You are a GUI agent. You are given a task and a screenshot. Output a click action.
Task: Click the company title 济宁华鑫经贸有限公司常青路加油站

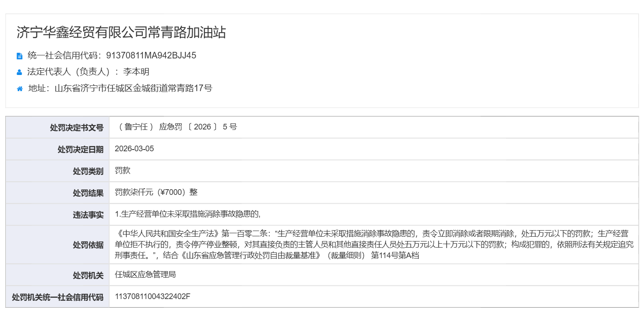121,32
